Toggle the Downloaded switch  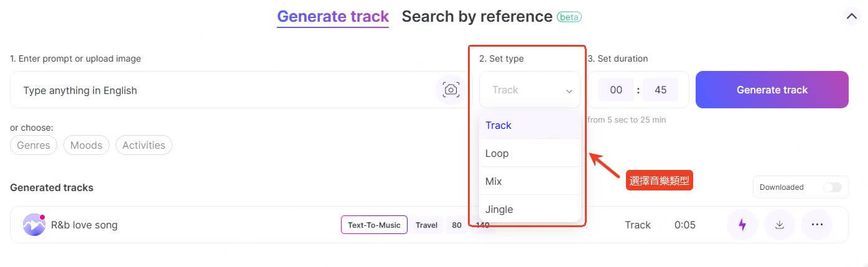pos(832,187)
